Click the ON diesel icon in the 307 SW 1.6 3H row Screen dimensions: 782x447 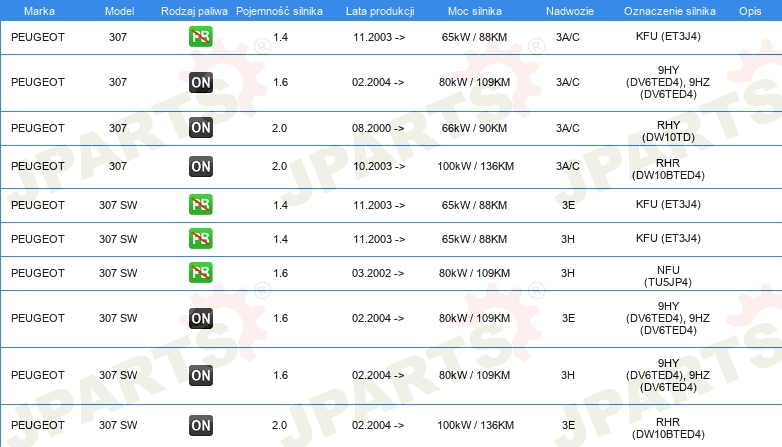click(x=200, y=375)
